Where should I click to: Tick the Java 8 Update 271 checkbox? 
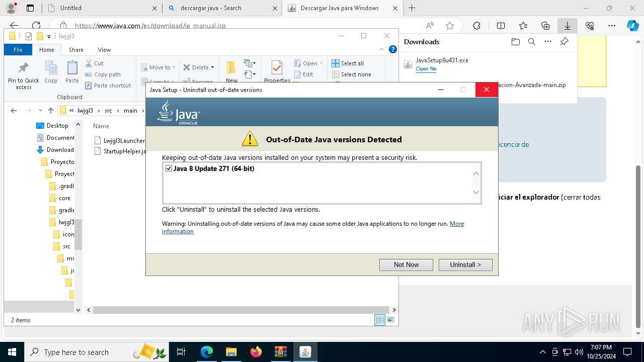coord(169,168)
